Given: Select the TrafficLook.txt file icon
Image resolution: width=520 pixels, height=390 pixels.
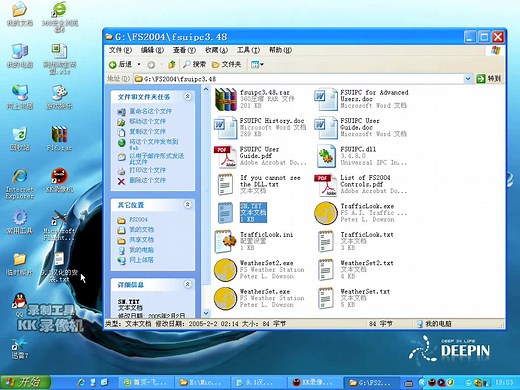Looking at the screenshot, I should coord(326,241).
